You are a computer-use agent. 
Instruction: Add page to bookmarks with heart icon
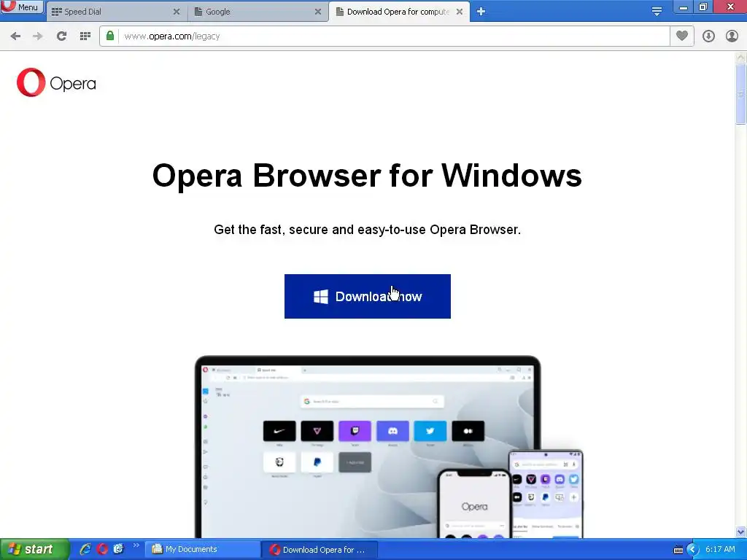pos(682,36)
